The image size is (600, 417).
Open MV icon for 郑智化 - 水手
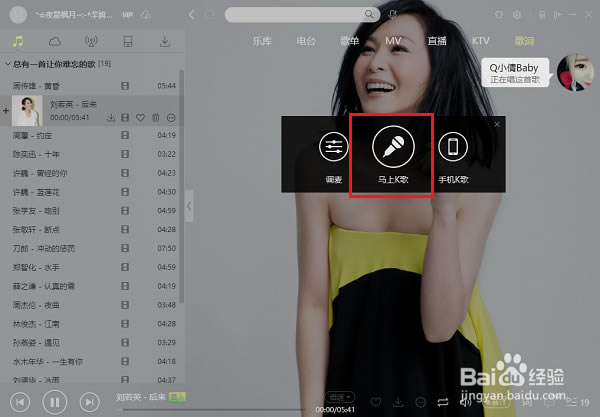pyautogui.click(x=125, y=267)
